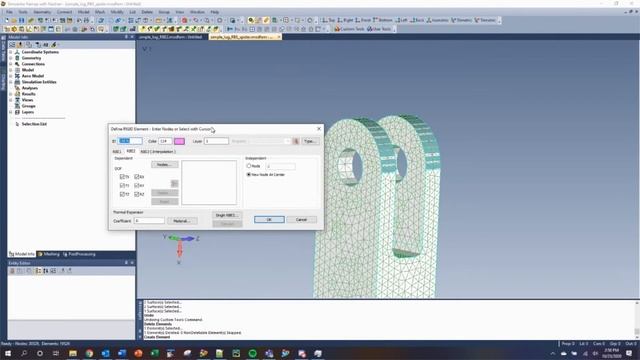Click the Results node icon

pos(17,94)
